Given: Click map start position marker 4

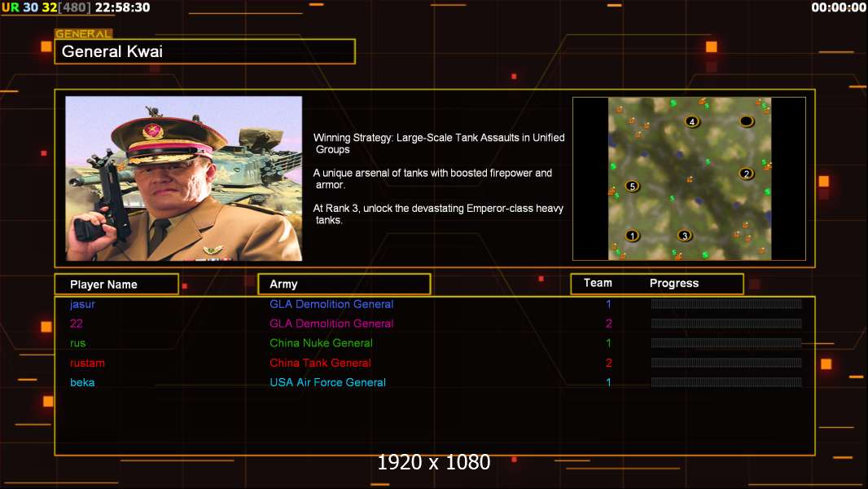Looking at the screenshot, I should 692,121.
